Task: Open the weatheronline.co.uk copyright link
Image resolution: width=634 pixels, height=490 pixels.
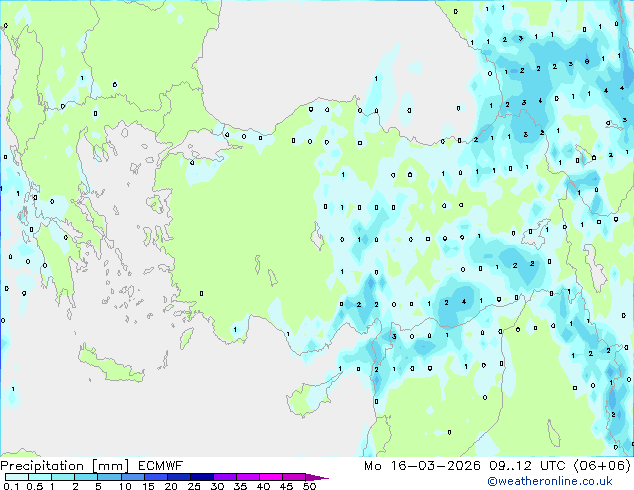Action: [550, 481]
